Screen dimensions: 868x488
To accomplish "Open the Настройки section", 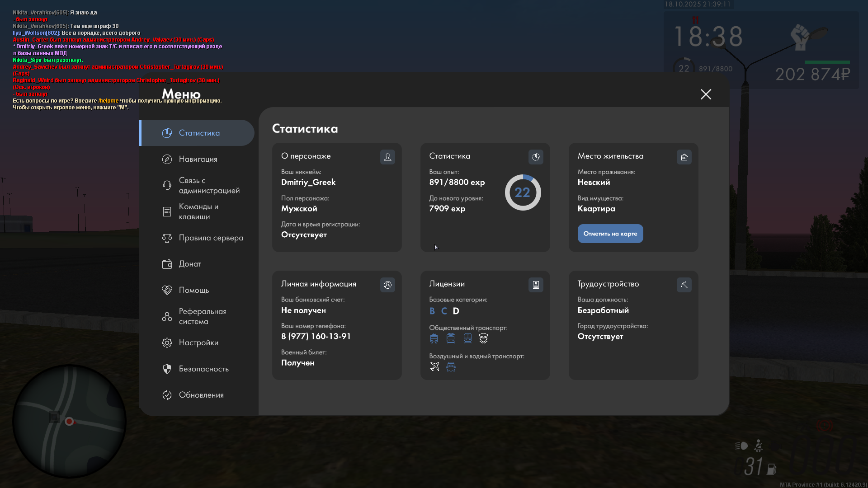I will (x=198, y=343).
